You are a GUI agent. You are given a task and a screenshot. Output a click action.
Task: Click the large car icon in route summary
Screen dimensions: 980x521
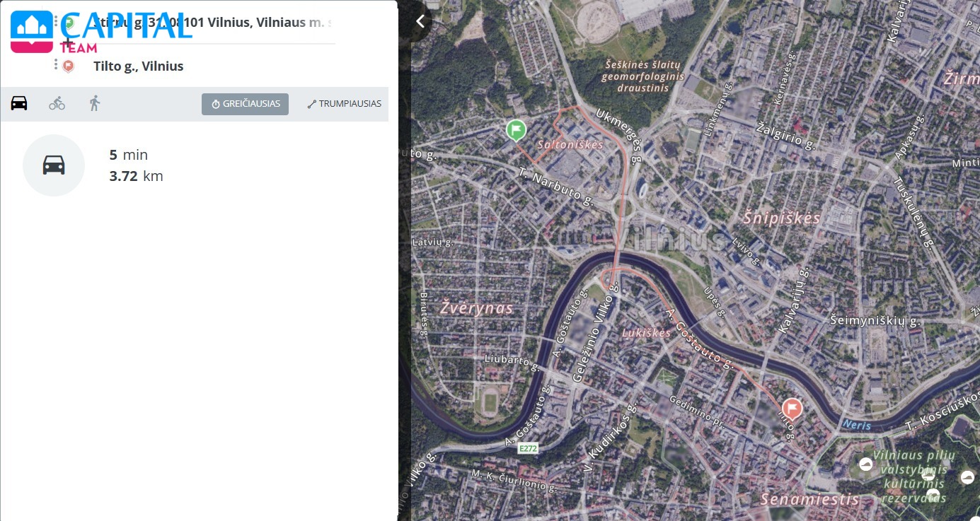(54, 165)
